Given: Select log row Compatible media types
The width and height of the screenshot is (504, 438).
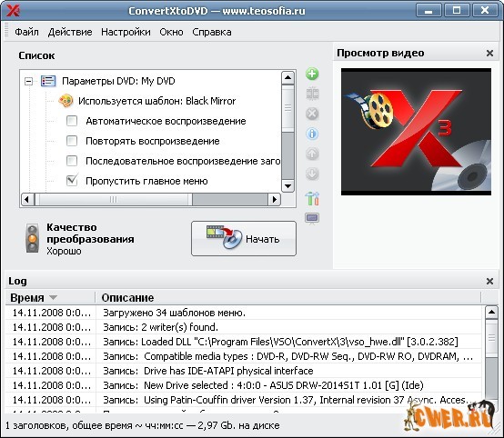Looking at the screenshot, I should [243, 356].
